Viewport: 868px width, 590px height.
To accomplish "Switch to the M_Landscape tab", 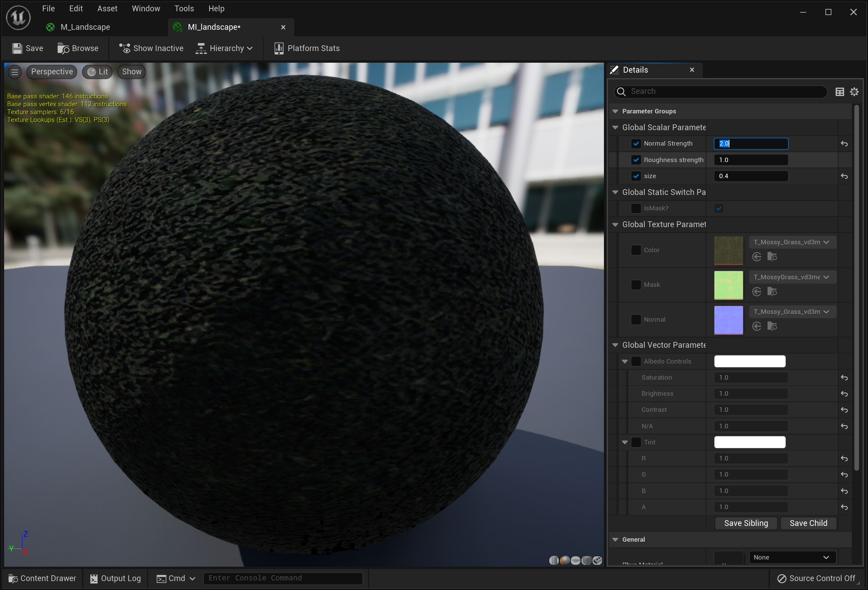I will click(x=85, y=27).
